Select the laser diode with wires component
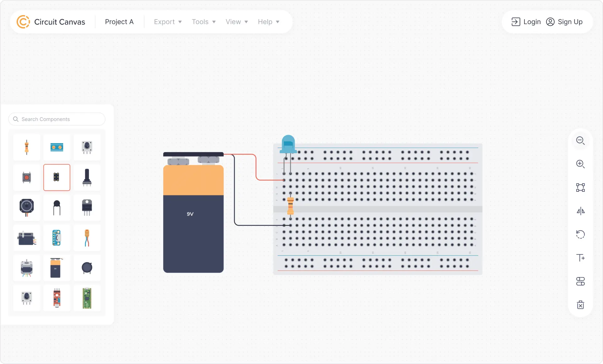603x364 pixels. tap(87, 238)
